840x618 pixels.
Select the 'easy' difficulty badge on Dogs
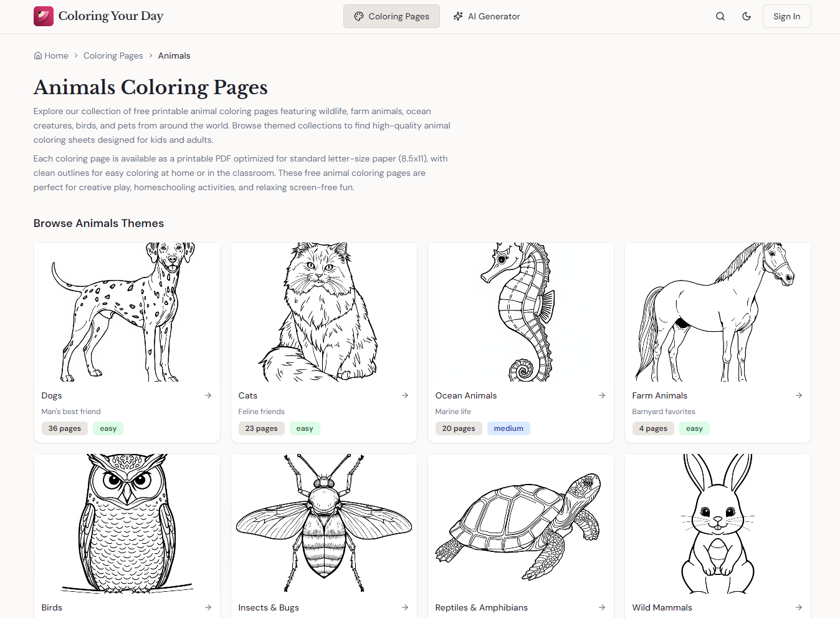tap(108, 428)
